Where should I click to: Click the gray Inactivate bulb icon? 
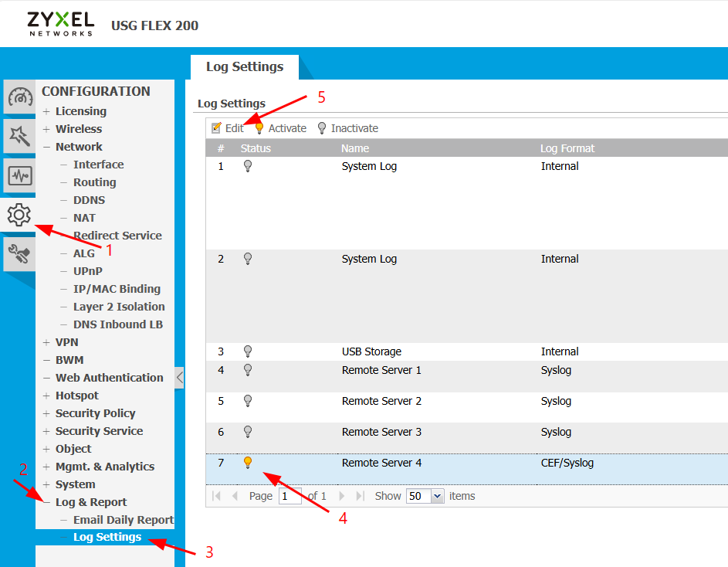coord(322,128)
